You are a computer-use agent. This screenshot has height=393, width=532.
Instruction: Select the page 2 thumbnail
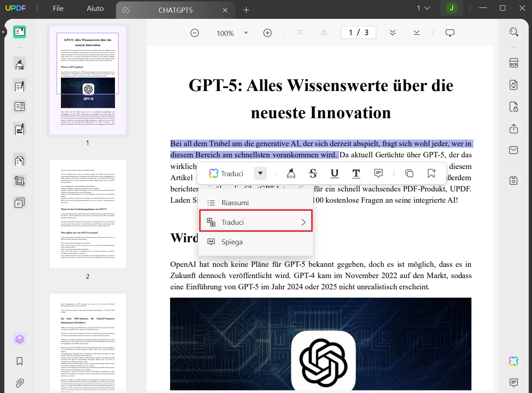[x=88, y=214]
